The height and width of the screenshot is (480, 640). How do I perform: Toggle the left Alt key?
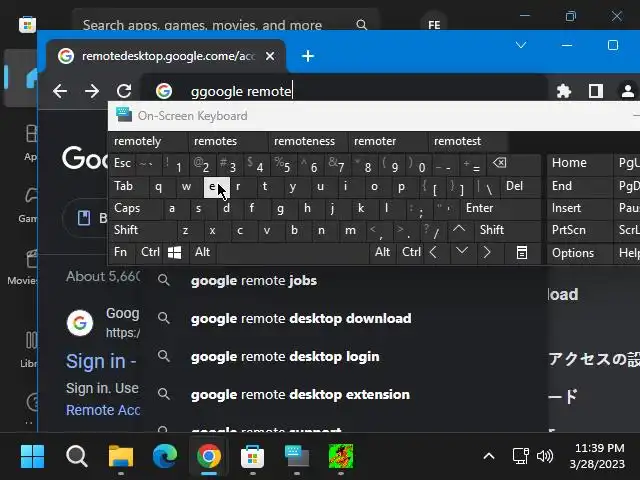click(203, 252)
